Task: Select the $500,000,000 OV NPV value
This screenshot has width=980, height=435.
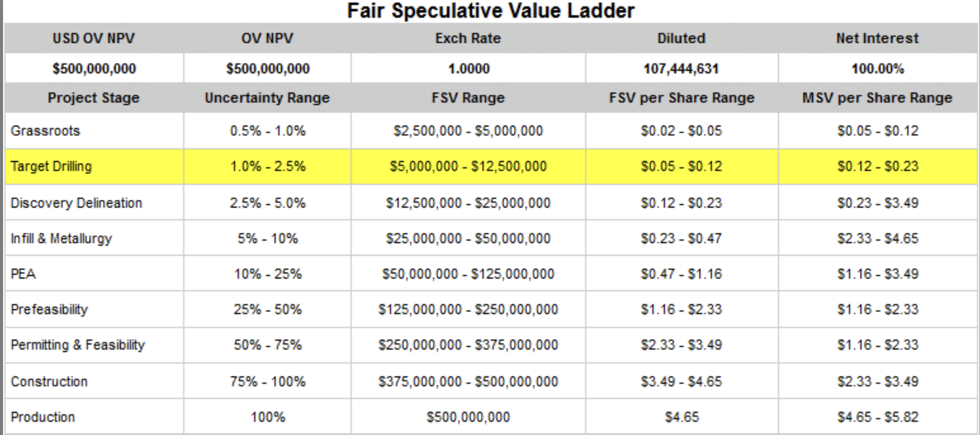Action: pos(267,68)
